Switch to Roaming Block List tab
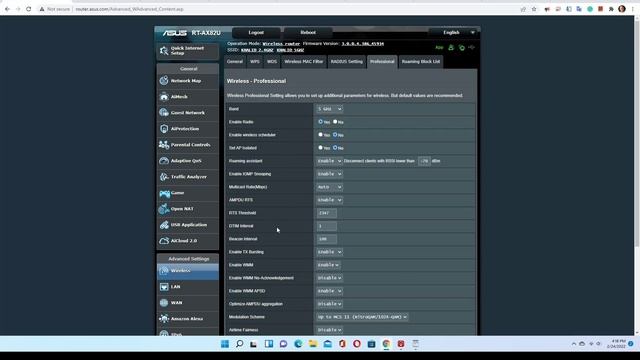This screenshot has width=640, height=360. click(x=421, y=62)
